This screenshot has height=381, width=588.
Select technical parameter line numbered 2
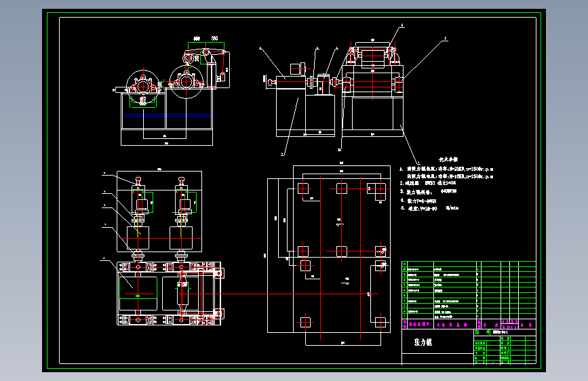(x=428, y=183)
